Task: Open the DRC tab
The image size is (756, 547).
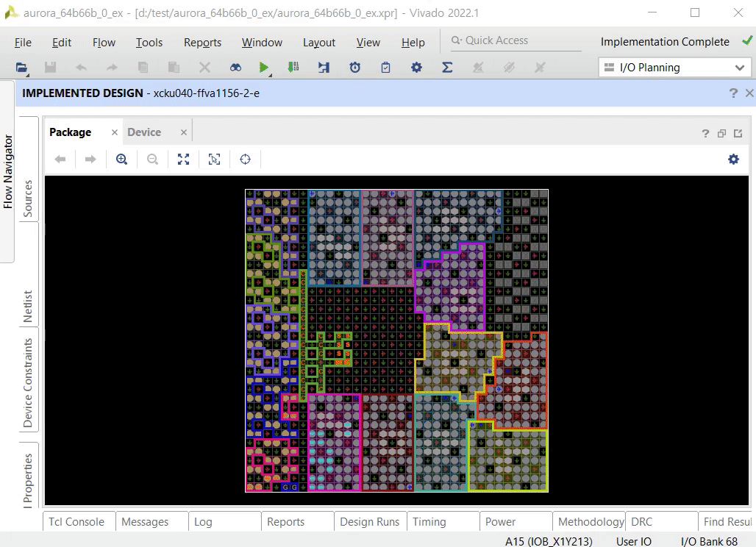Action: click(x=642, y=522)
